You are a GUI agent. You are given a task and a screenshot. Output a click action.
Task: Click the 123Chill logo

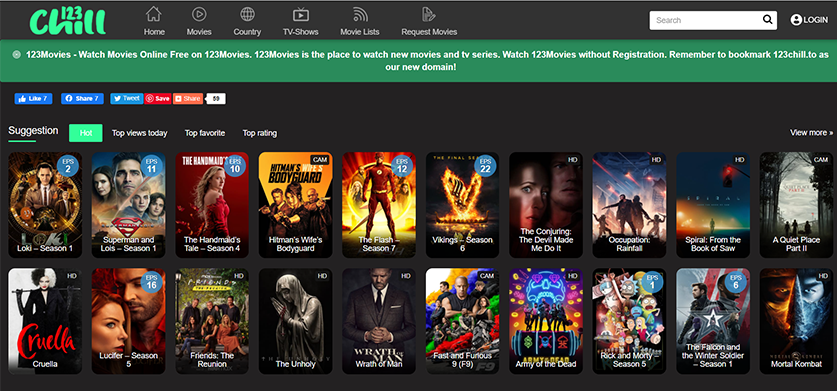point(68,21)
